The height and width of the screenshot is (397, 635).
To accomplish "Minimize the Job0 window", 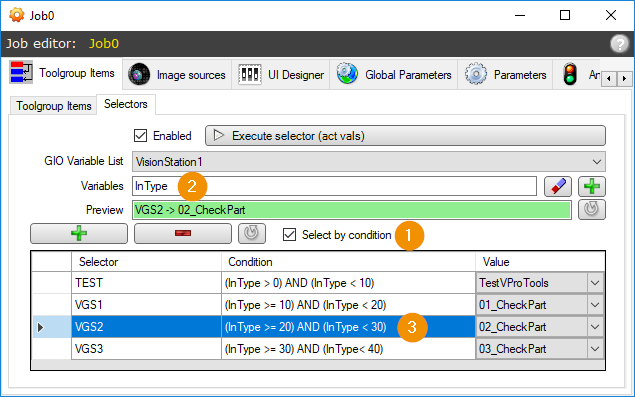I will [x=520, y=15].
